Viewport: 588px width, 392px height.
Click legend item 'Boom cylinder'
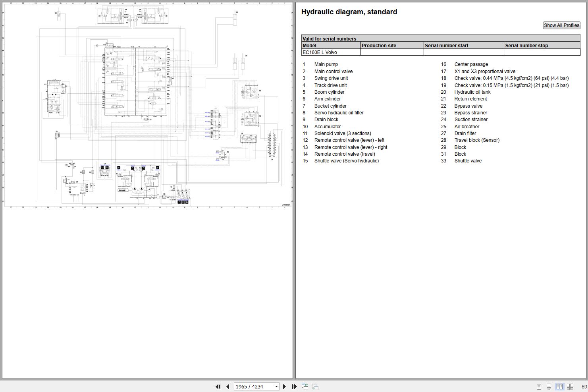tap(329, 92)
